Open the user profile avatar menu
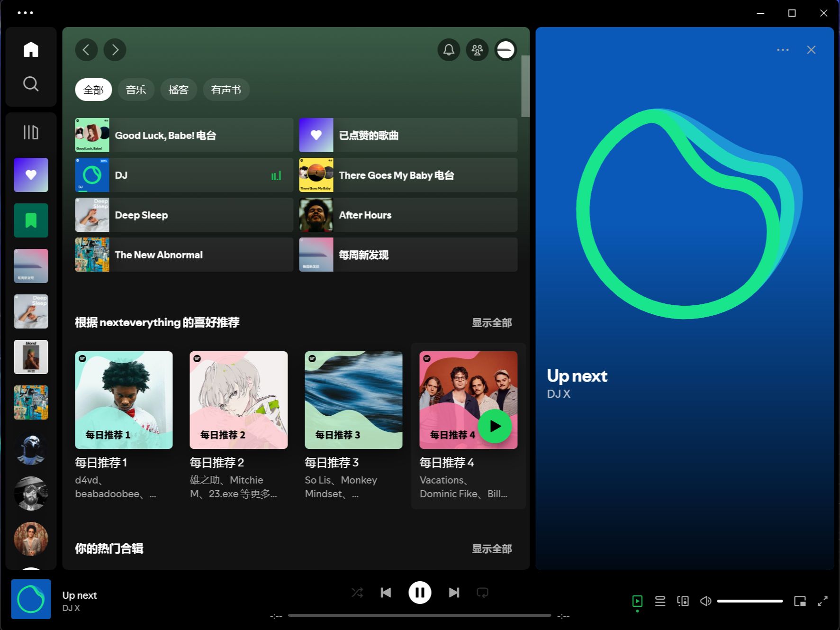 (506, 50)
